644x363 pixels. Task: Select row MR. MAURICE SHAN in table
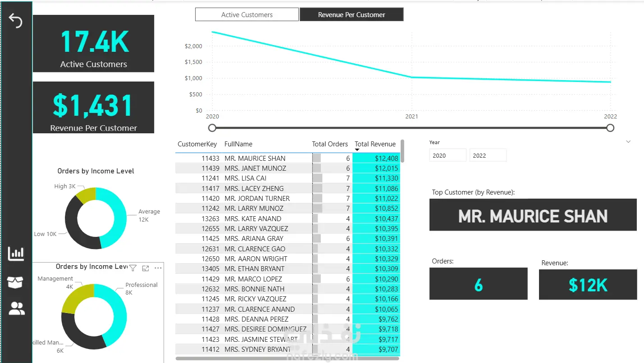[288, 158]
